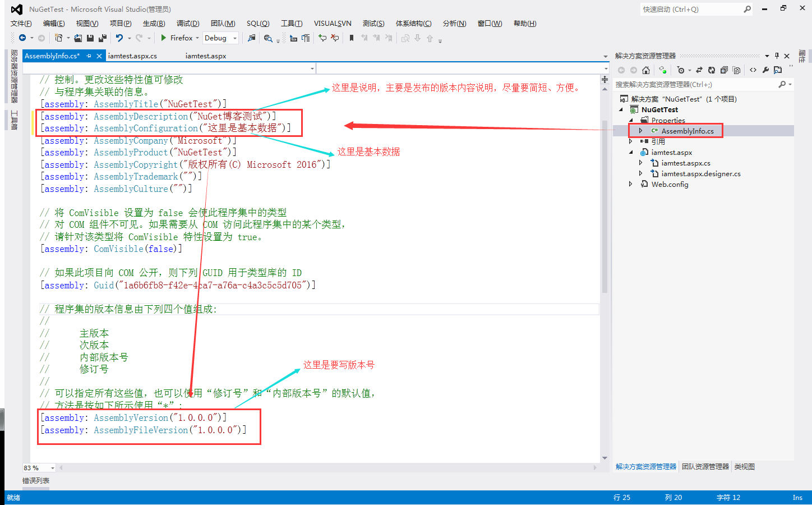Save the current file with the Save icon
This screenshot has height=505, width=812.
click(x=90, y=38)
